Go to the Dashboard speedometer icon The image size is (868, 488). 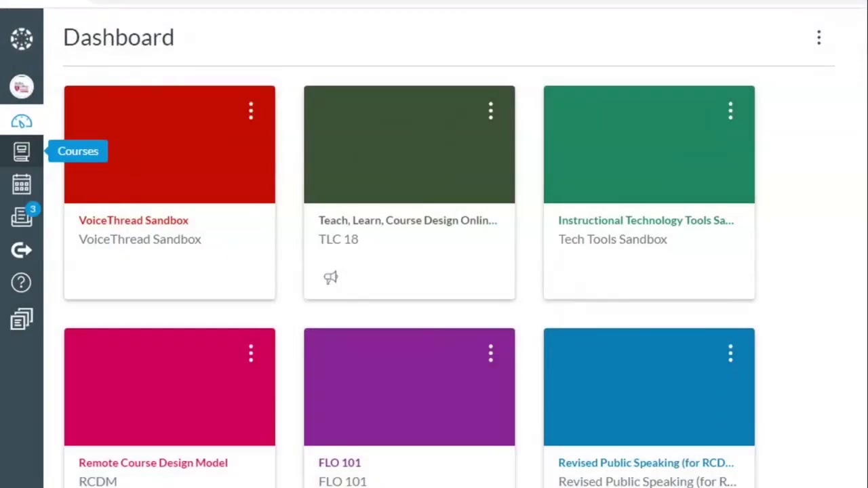pyautogui.click(x=21, y=121)
